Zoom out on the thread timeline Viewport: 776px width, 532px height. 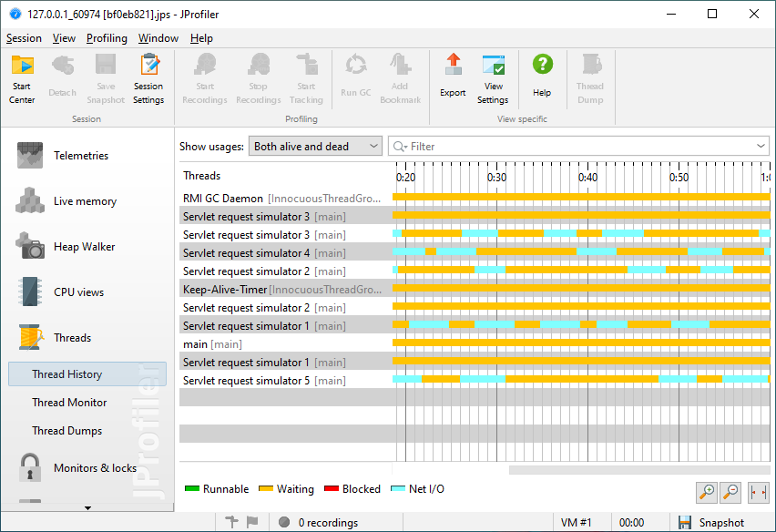731,493
